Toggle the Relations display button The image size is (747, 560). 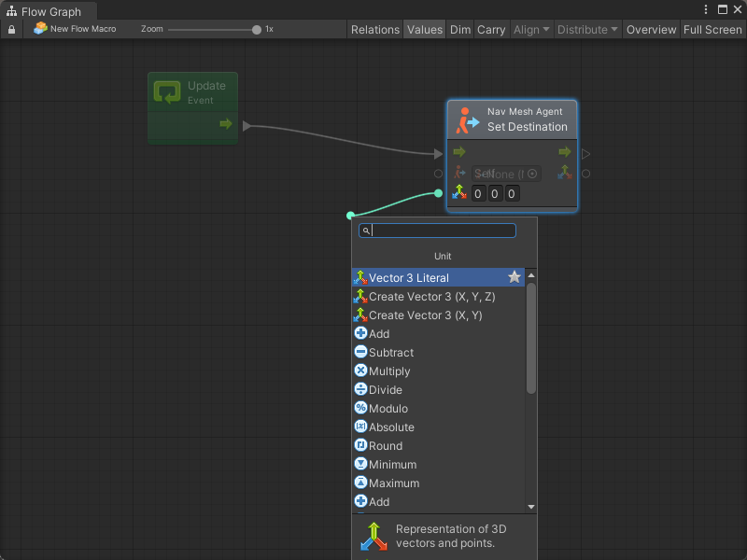pyautogui.click(x=374, y=30)
